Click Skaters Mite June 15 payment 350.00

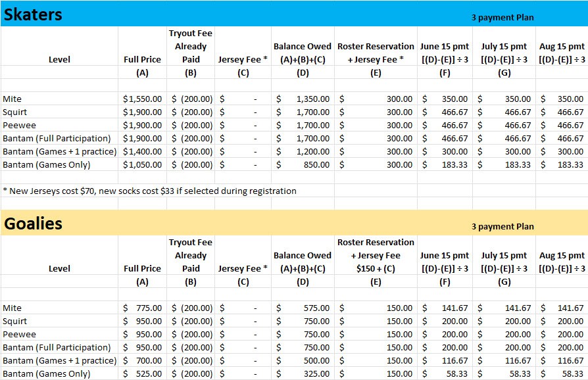click(x=445, y=99)
